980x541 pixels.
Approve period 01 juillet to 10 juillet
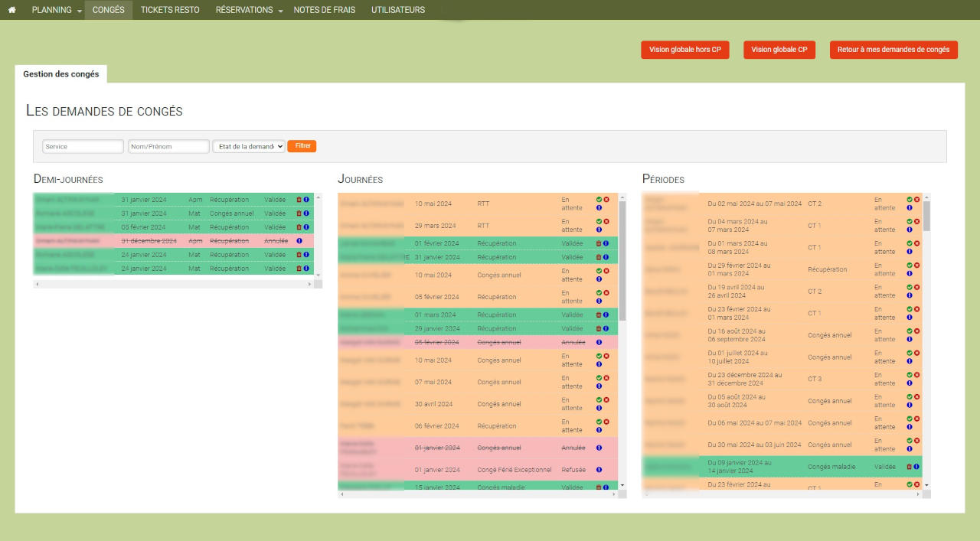coord(910,353)
